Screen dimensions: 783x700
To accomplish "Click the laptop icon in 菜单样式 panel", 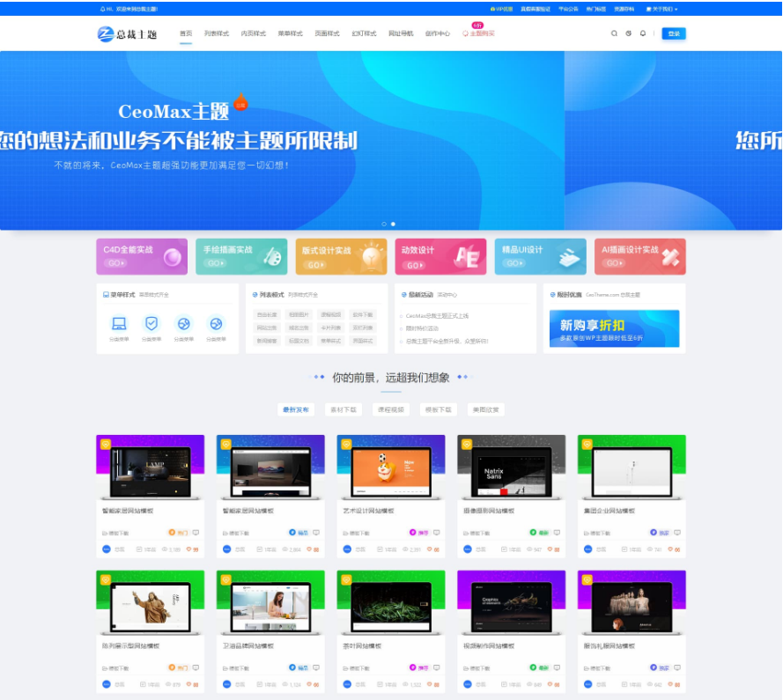I will point(119,323).
